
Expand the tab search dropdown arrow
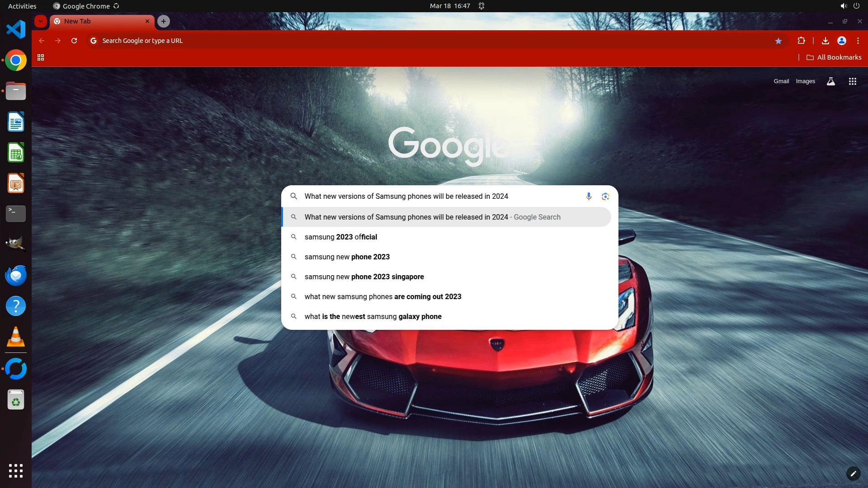41,21
